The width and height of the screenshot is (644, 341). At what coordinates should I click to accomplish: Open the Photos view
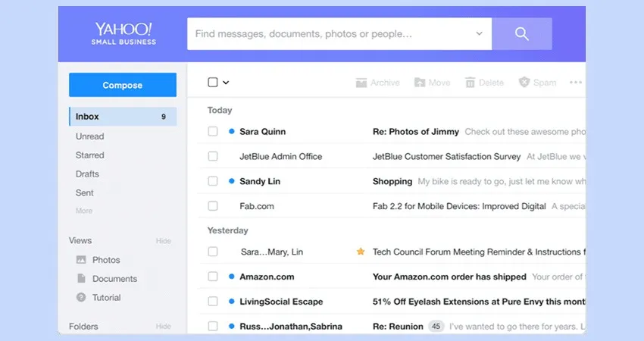point(106,260)
